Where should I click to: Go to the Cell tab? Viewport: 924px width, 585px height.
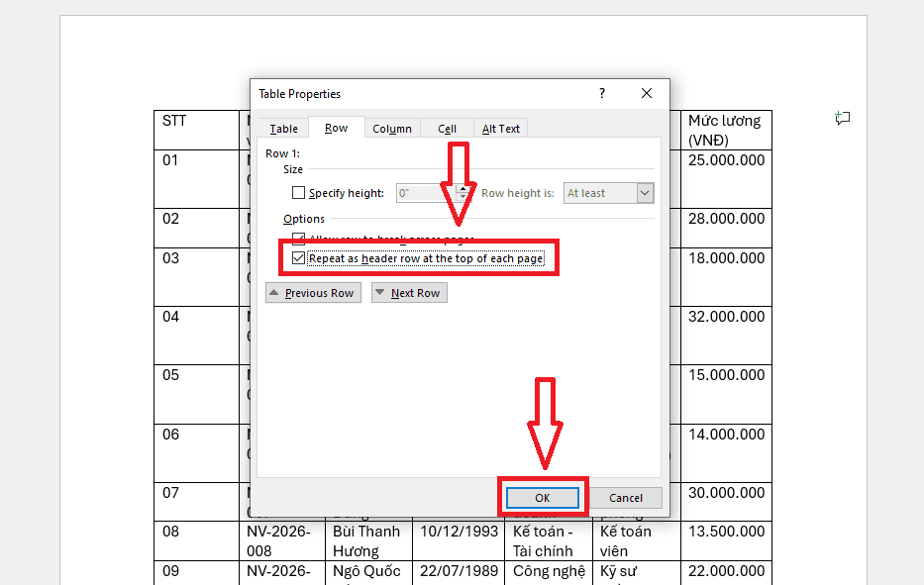coord(447,129)
